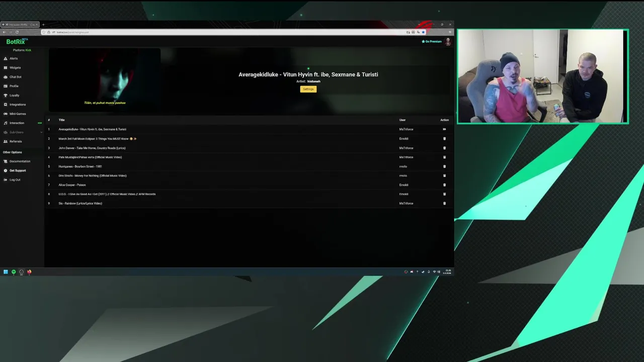Click the taskbar clock
Screen dimensions: 644x362
click(448, 272)
